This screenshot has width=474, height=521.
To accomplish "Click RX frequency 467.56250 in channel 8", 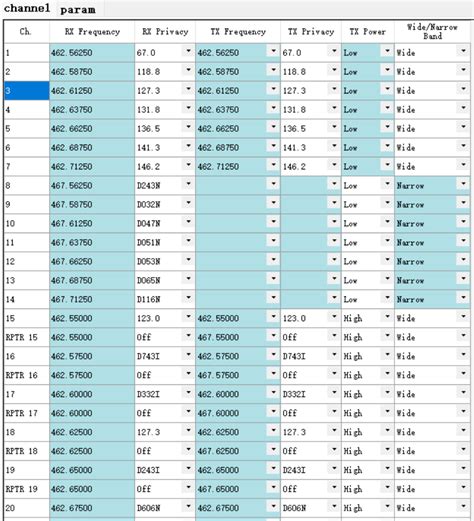I will point(92,186).
